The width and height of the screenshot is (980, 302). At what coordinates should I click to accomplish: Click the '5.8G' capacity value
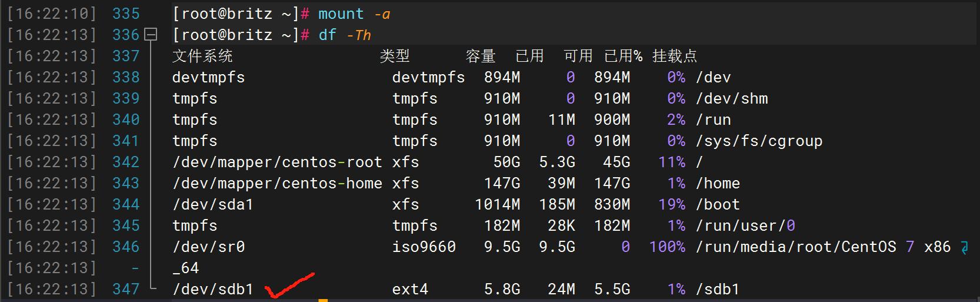tap(502, 289)
